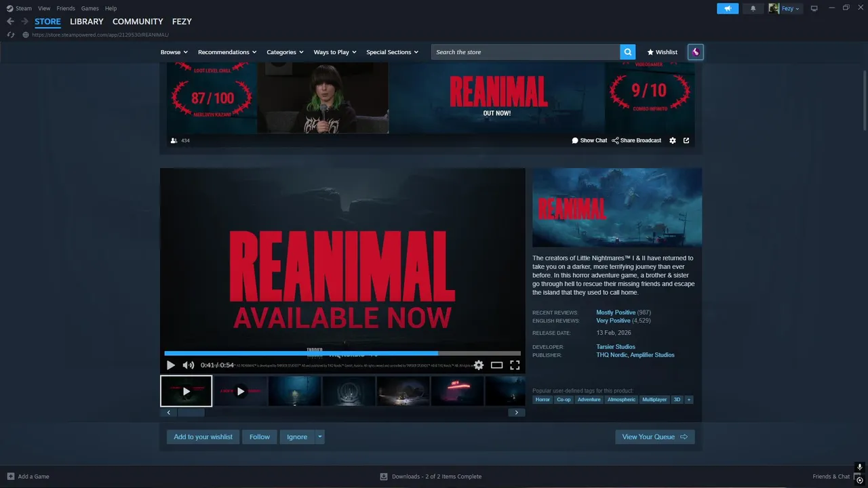
Task: Seek on the trailer progress bar
Action: pyautogui.click(x=342, y=353)
